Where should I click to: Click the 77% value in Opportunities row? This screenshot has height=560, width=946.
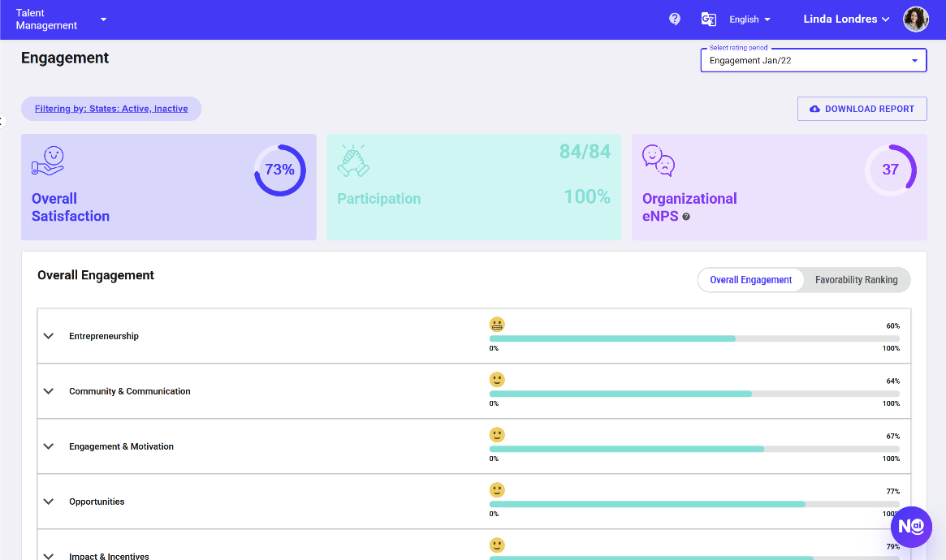pyautogui.click(x=893, y=491)
